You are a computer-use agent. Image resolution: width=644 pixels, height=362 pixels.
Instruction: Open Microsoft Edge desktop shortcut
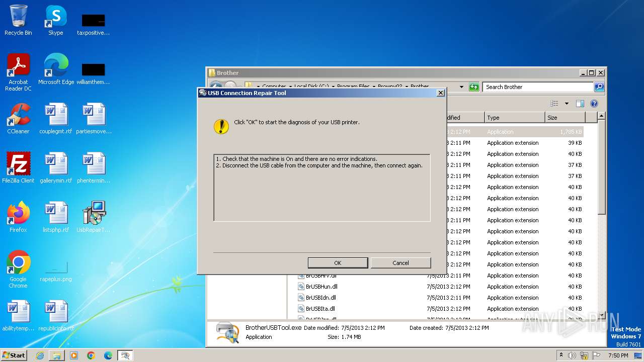pyautogui.click(x=56, y=69)
